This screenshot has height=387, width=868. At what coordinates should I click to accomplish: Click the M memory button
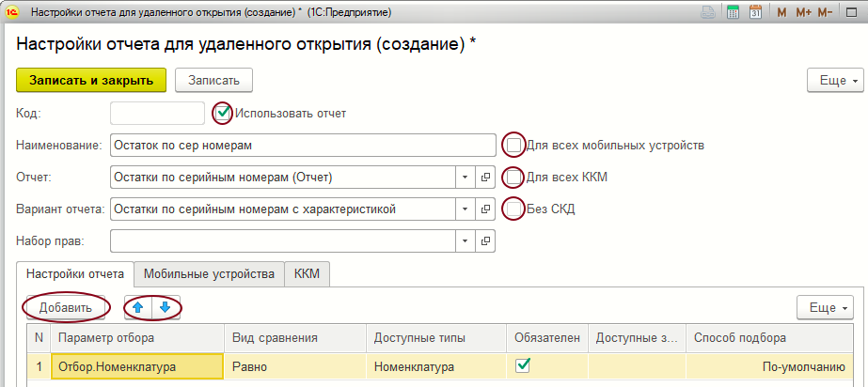pos(781,12)
